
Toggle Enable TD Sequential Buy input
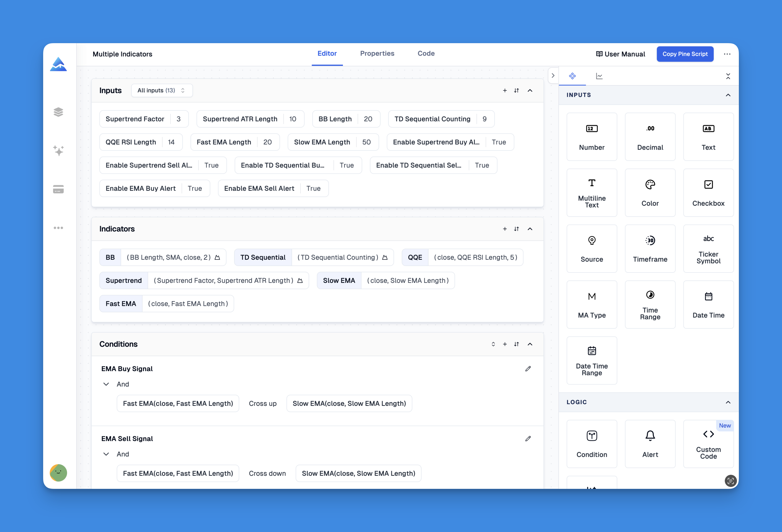(x=298, y=165)
